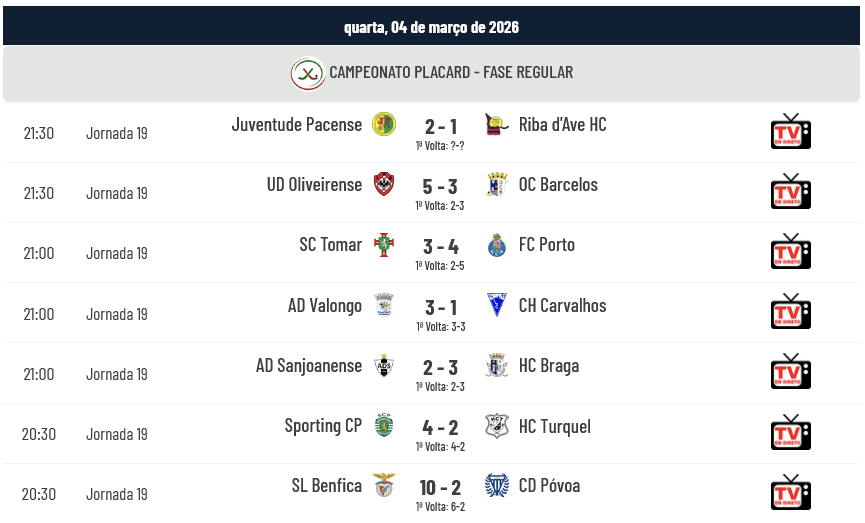The image size is (865, 523).
Task: Open the AD Valongo team link
Action: (x=325, y=305)
